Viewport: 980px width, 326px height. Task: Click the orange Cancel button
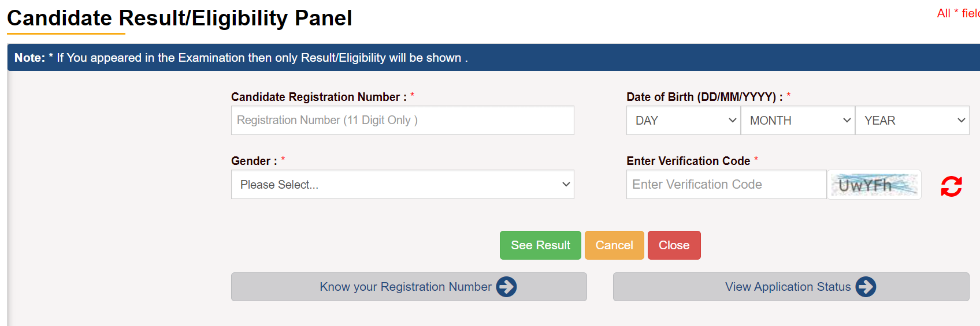pos(614,245)
